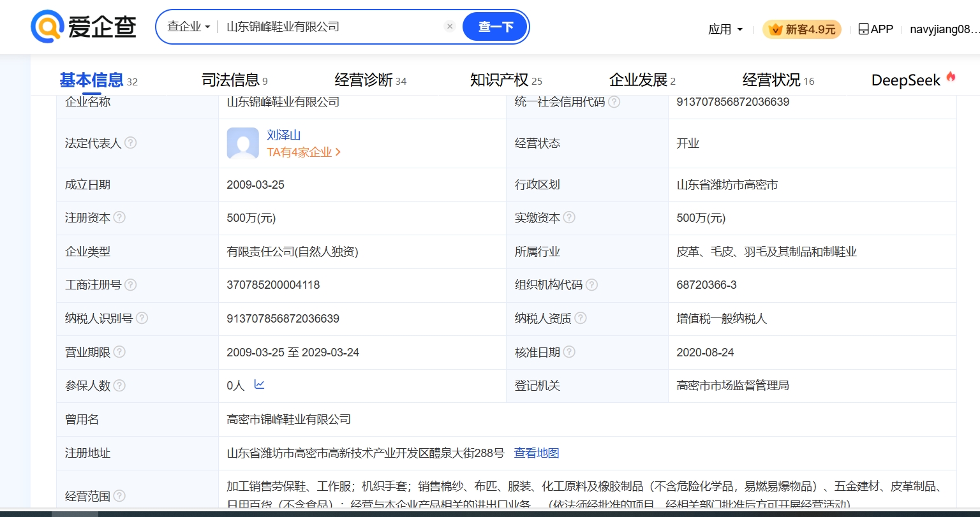View the insured headcount trend chart icon
980x517 pixels.
[259, 384]
